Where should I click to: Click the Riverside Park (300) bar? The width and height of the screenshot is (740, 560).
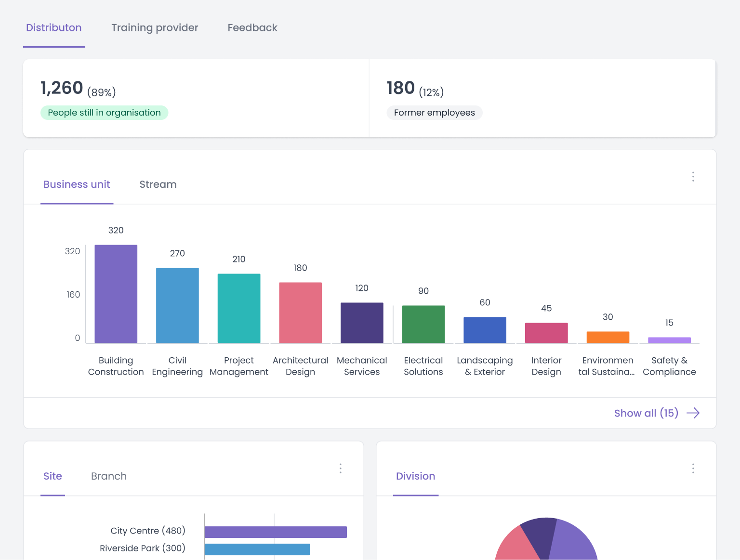(x=257, y=549)
